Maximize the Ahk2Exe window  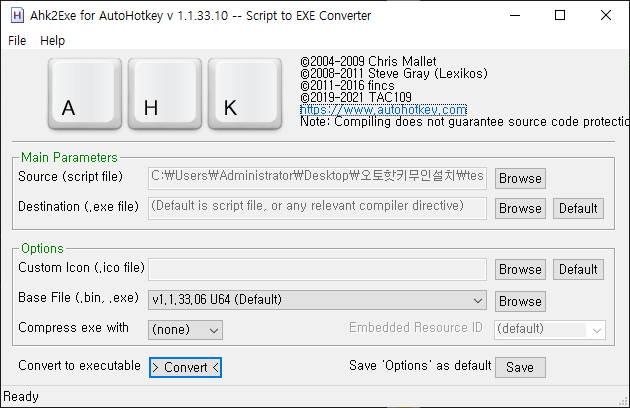pos(560,16)
